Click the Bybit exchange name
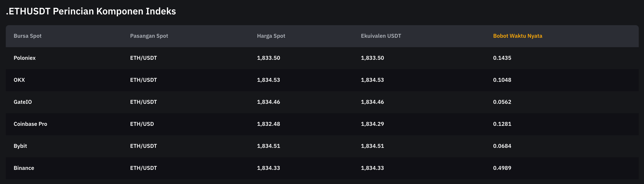This screenshot has width=644, height=184. tap(20, 146)
